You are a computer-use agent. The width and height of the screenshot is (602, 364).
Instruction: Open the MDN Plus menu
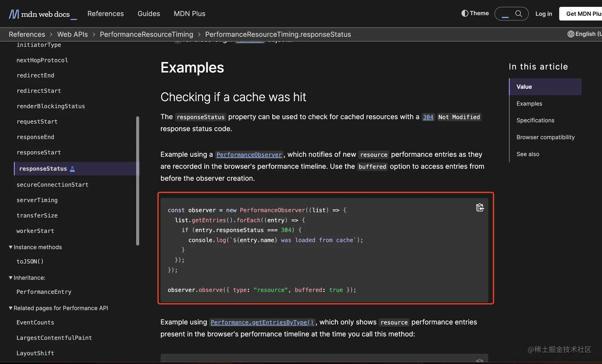click(190, 14)
